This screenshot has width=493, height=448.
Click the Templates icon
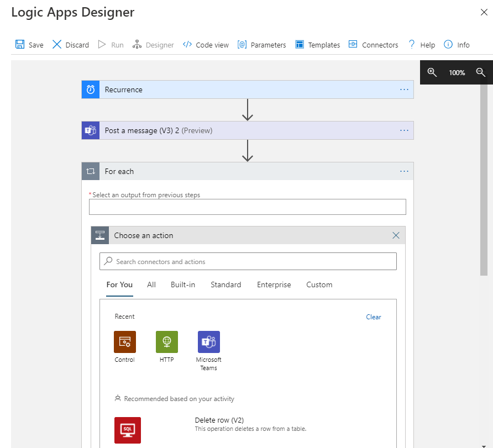300,44
